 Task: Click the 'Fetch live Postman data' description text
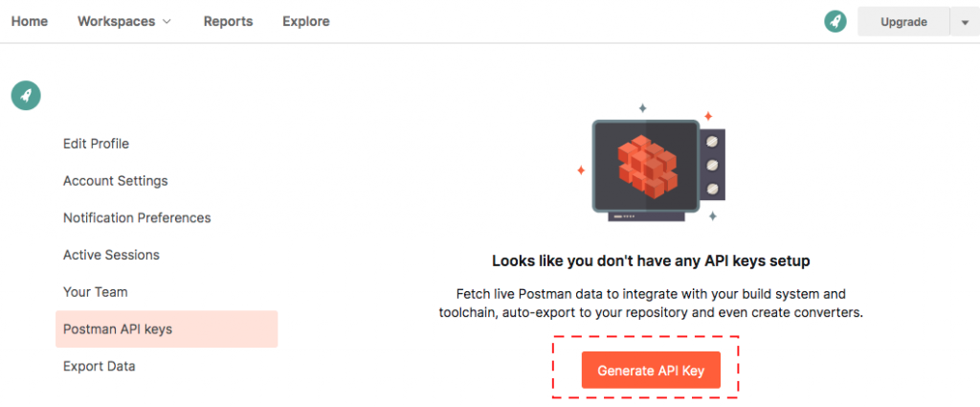(651, 303)
